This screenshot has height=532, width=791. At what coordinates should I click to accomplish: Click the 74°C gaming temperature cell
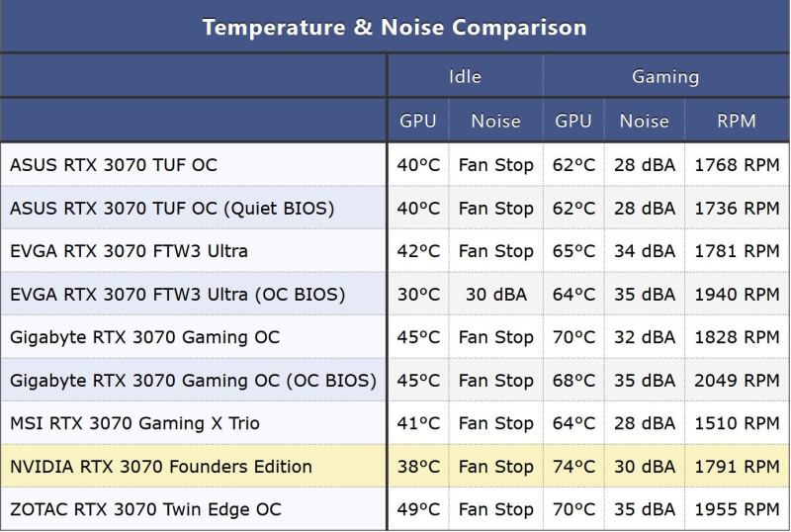[573, 467]
